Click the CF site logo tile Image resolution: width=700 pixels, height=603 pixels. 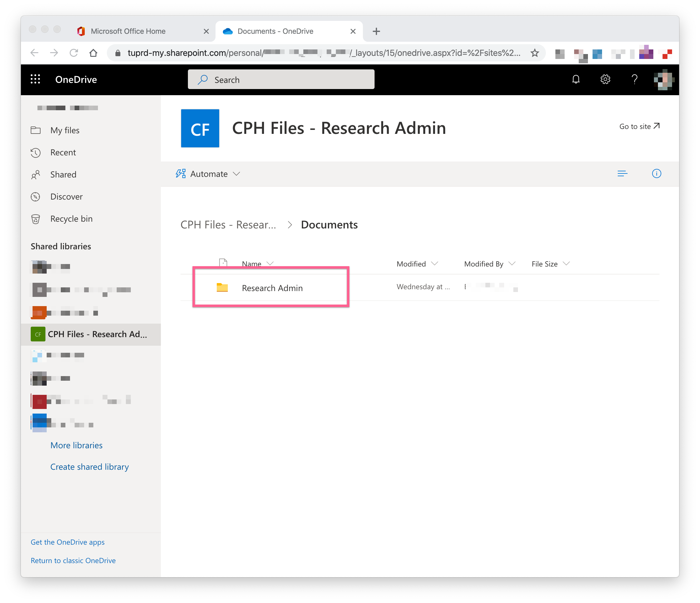(200, 128)
